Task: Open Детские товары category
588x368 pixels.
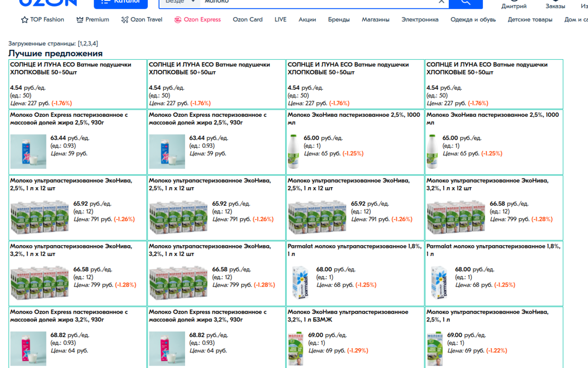Action: pyautogui.click(x=530, y=19)
